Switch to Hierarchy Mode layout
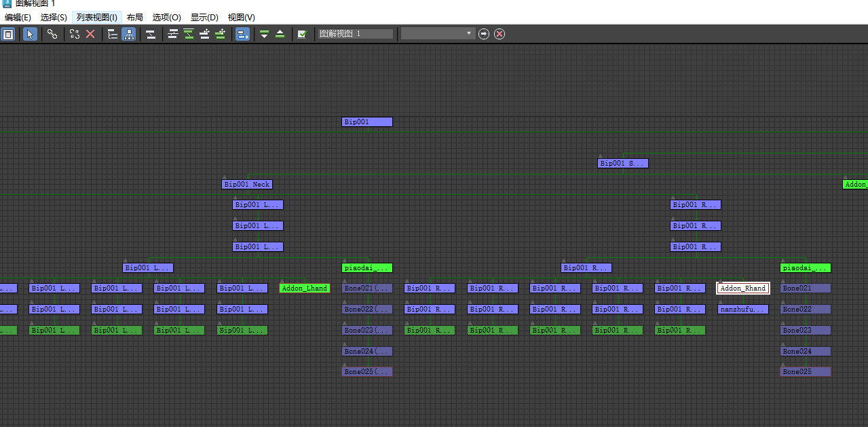Screen dimensions: 868x427 [113, 34]
